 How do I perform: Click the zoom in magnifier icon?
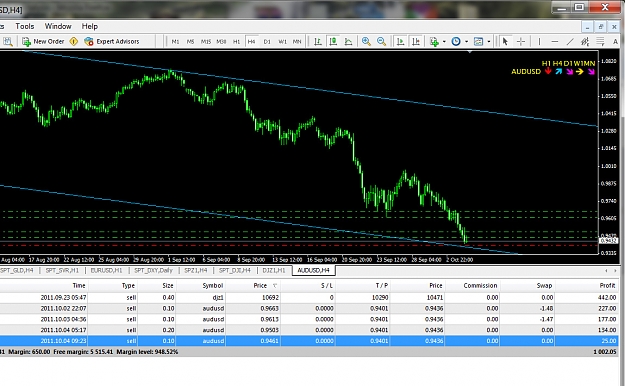pos(366,41)
